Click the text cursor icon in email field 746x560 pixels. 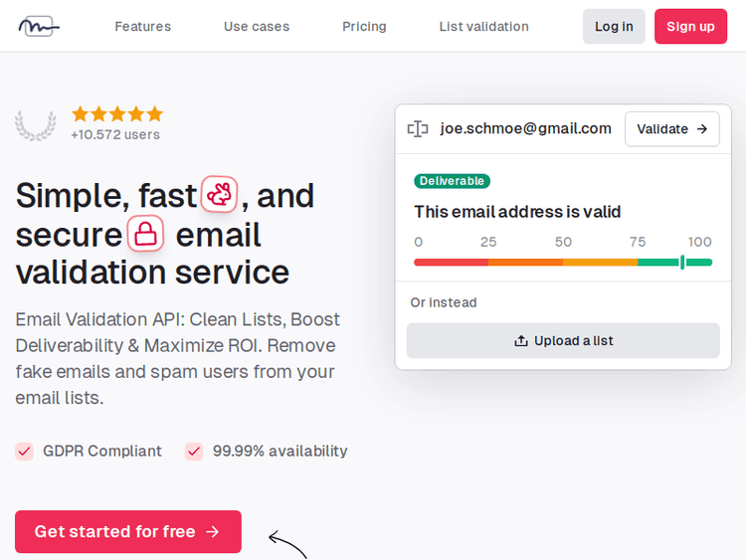418,129
